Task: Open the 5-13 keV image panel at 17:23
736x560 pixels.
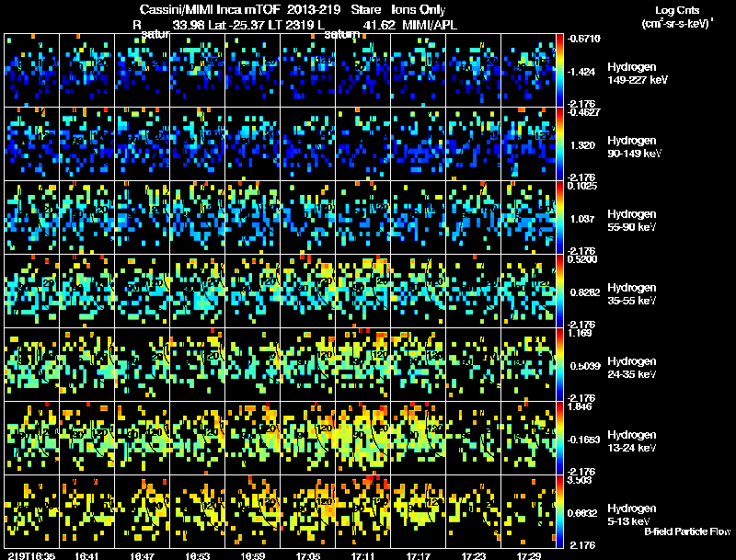Action: [473, 511]
